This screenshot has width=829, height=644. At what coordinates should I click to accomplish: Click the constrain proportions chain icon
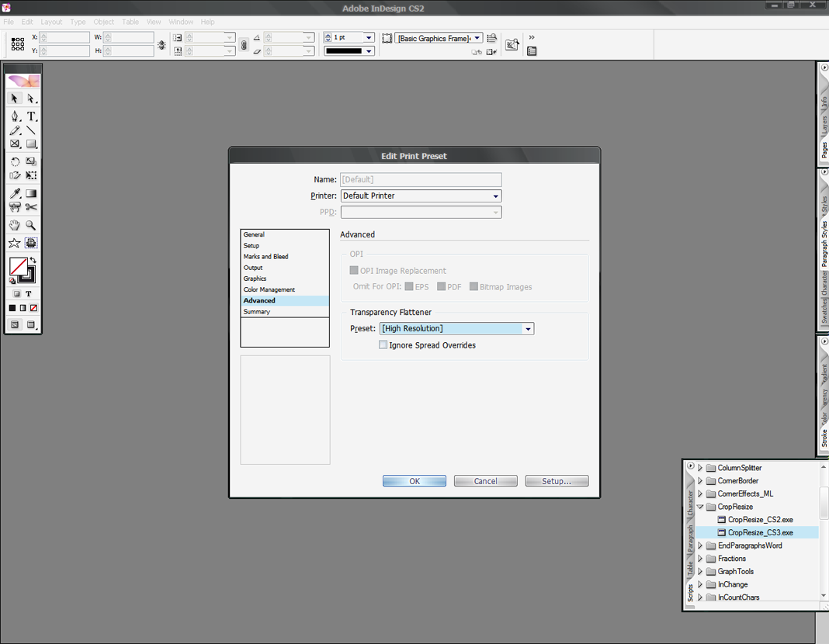coord(244,45)
